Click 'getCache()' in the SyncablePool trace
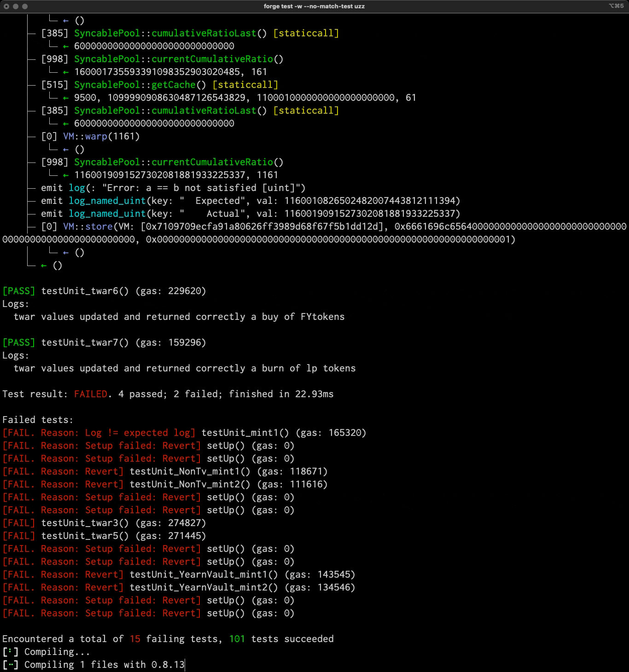Viewport: 629px width, 672px height. (x=179, y=85)
